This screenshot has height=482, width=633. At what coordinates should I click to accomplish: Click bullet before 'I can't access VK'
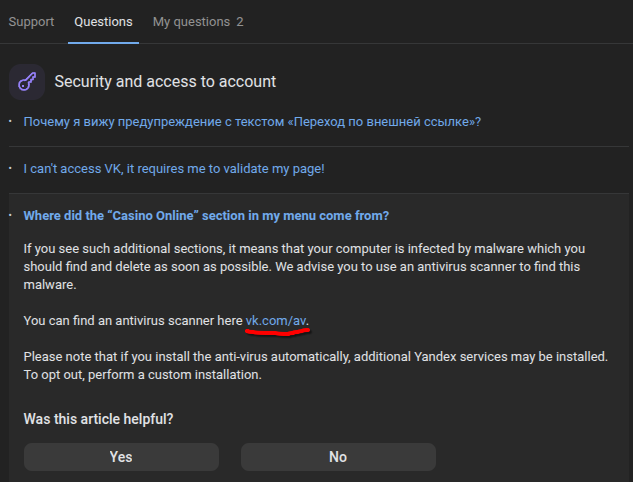coord(10,168)
